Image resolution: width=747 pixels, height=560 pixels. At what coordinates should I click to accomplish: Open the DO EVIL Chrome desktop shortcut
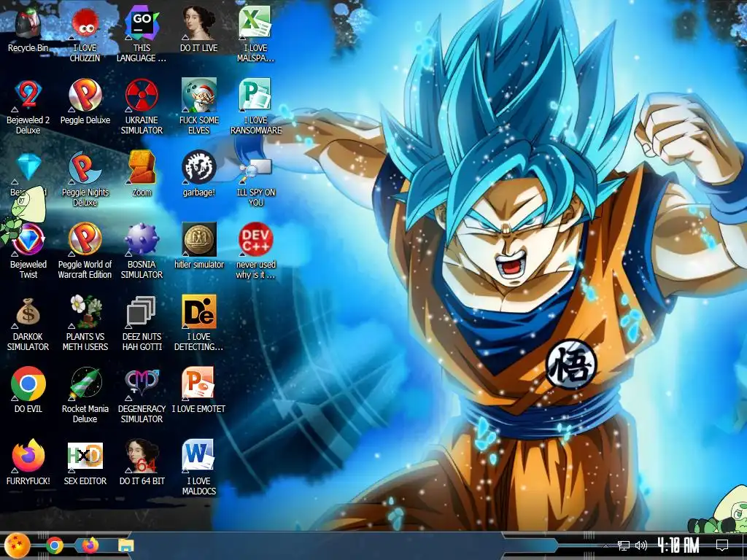[28, 384]
